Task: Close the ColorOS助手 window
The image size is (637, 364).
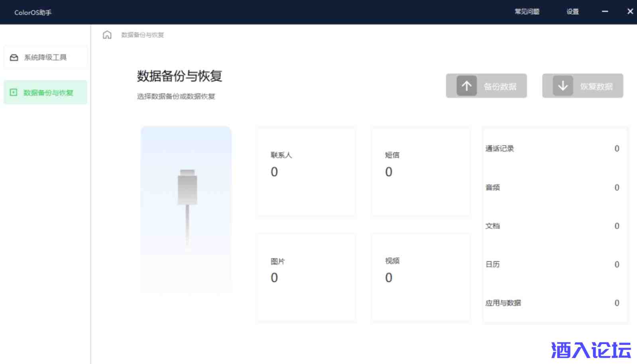Action: click(x=630, y=12)
